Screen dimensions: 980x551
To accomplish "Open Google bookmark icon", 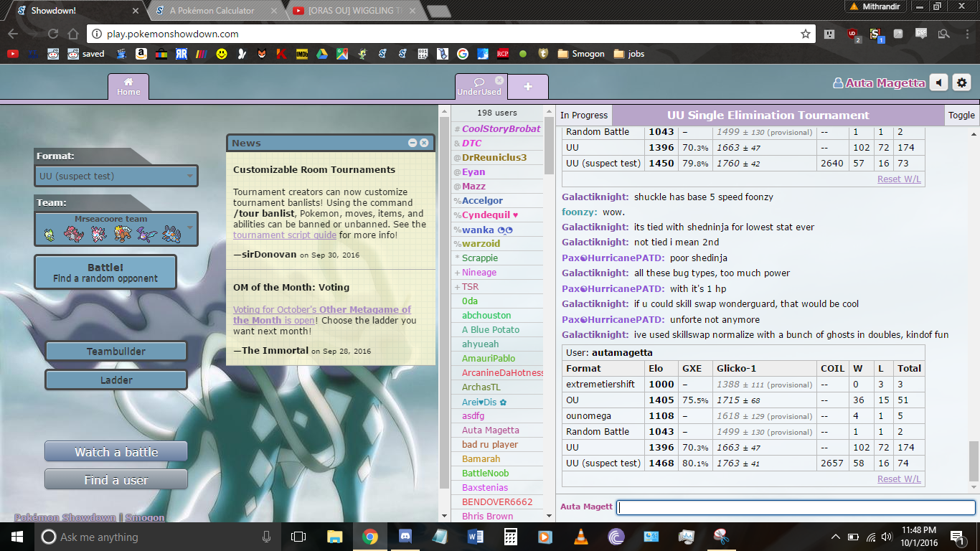I will (x=462, y=54).
